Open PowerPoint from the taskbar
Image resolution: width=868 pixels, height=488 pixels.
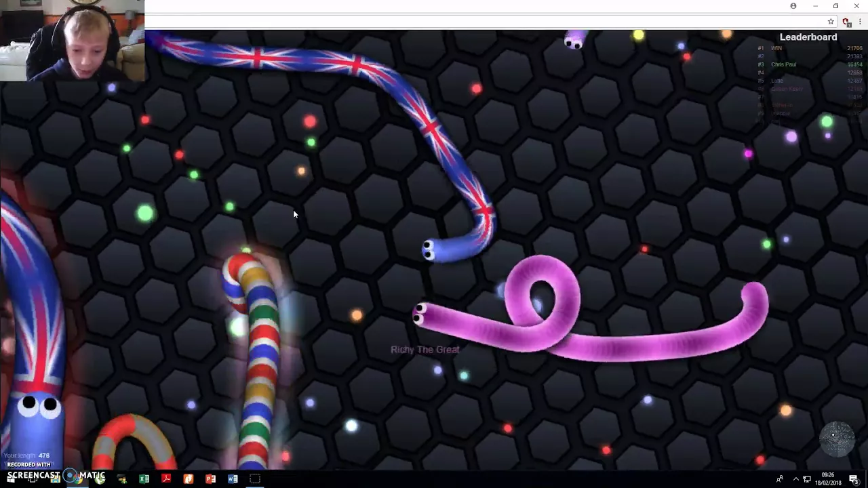coord(211,479)
